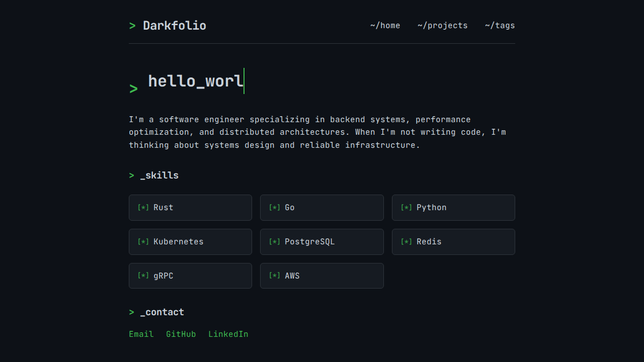Toggle the Email contact link state
The width and height of the screenshot is (644, 362).
(x=141, y=334)
